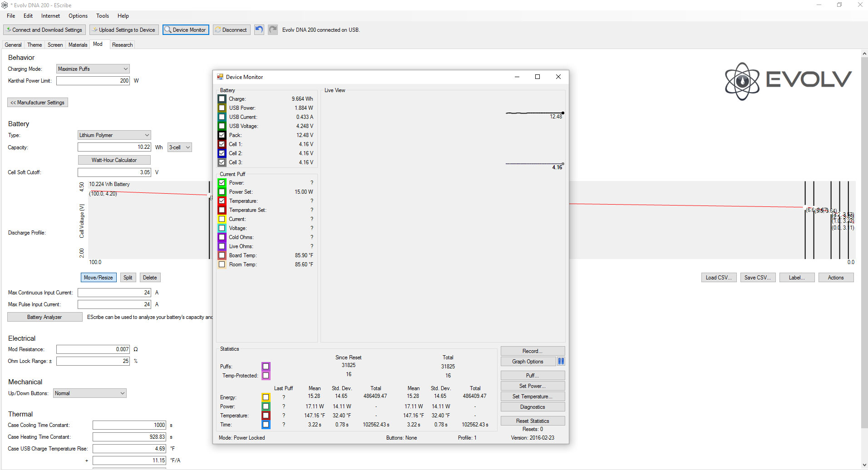Screen dimensions: 868x470
Task: Click Upload Settings to Device
Action: [124, 30]
